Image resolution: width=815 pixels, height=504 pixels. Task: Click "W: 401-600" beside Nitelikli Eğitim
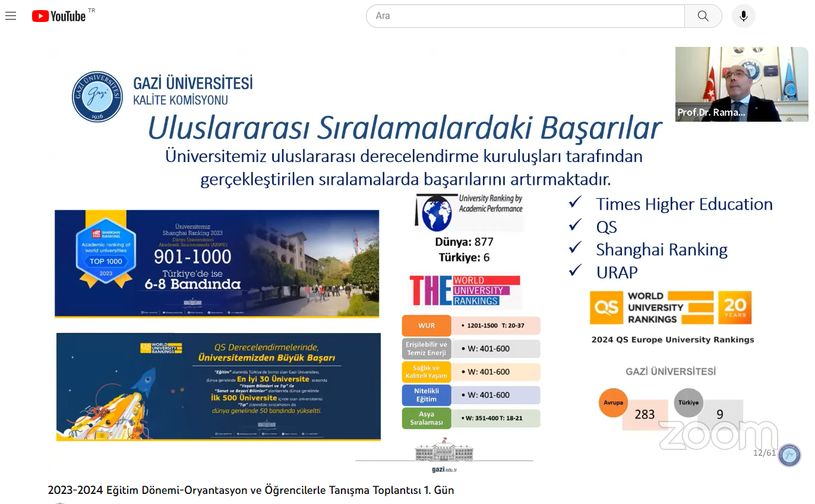click(x=488, y=395)
